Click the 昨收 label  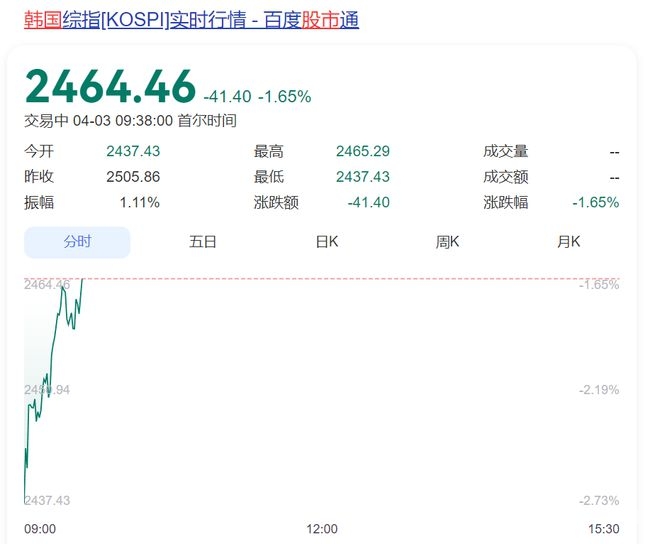[39, 177]
